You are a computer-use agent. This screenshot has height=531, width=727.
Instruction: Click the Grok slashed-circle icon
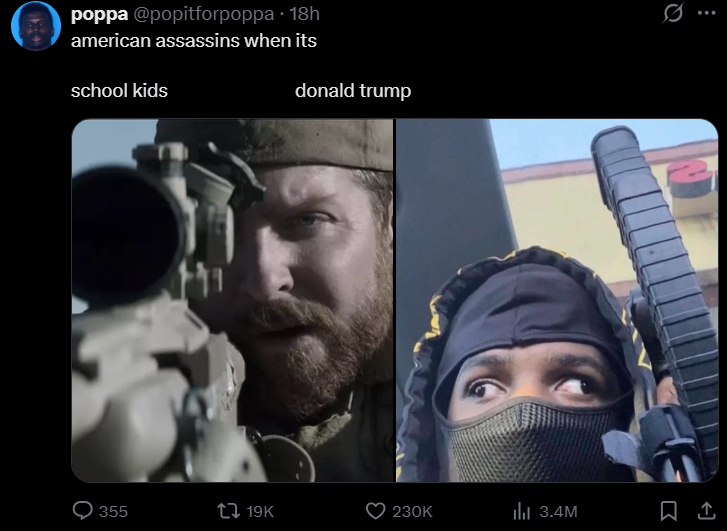(673, 13)
